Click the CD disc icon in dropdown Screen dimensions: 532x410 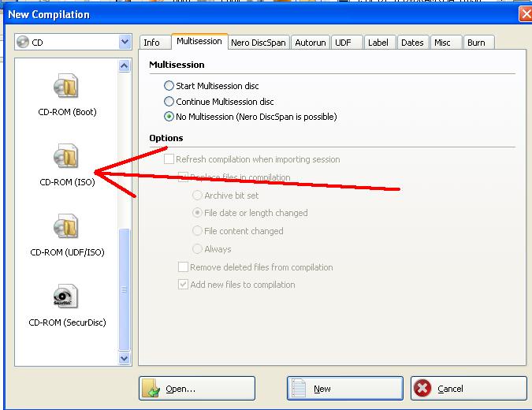[23, 43]
